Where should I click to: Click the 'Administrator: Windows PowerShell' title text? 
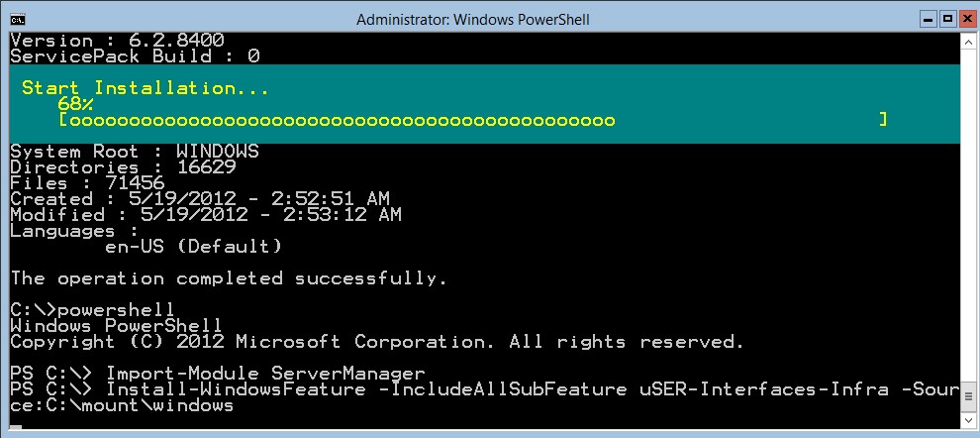(472, 20)
